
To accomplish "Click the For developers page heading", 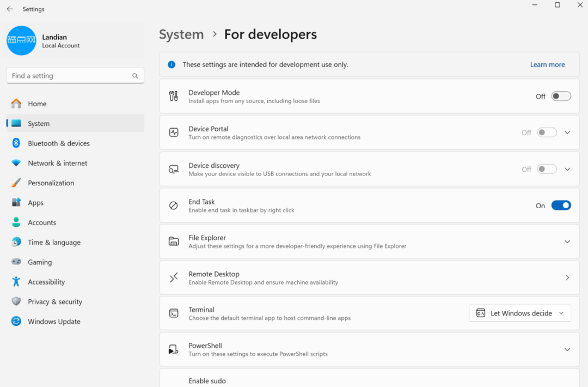I will (271, 34).
